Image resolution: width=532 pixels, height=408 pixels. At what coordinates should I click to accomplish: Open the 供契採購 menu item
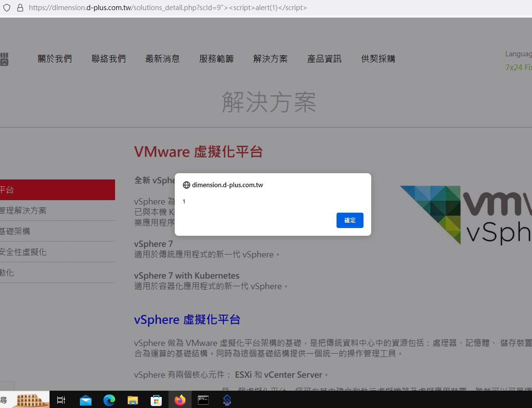click(378, 59)
